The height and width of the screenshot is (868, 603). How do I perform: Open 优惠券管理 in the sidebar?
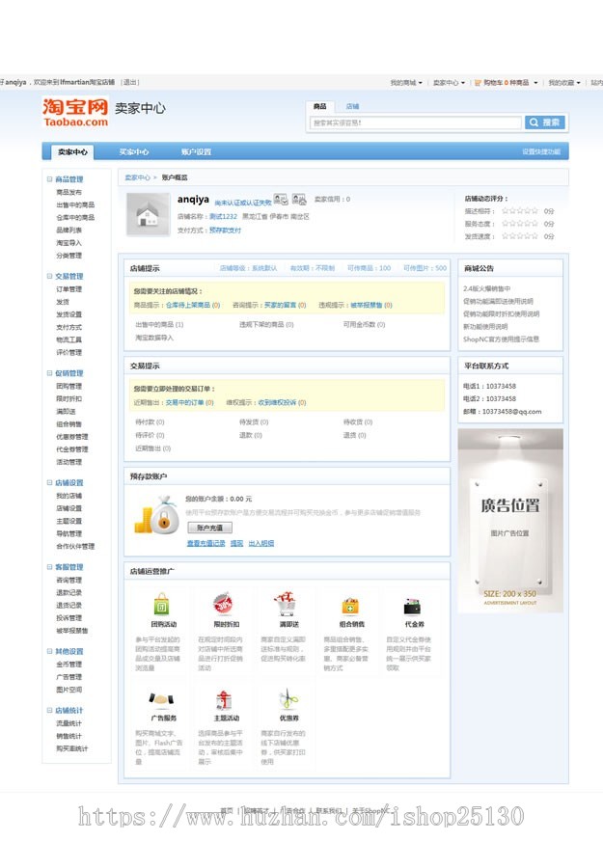pyautogui.click(x=72, y=437)
